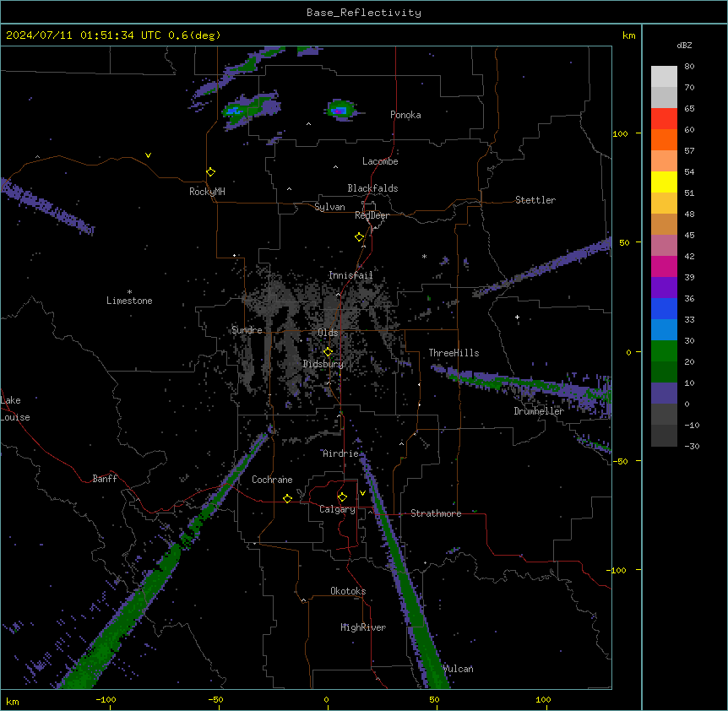Viewport: 728px width, 711px height.
Task: Click the blue-cored storm cell west of Ponoka
Action: [x=340, y=111]
